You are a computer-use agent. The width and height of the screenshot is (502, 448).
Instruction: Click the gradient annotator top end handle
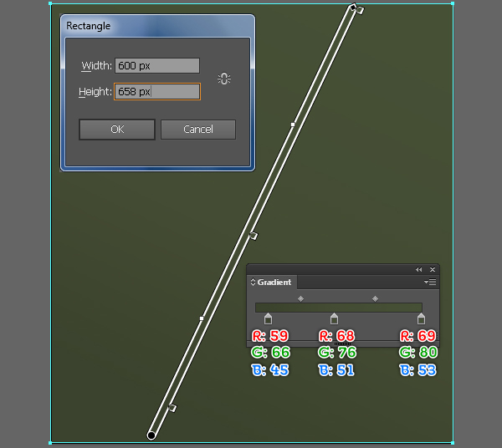[353, 7]
